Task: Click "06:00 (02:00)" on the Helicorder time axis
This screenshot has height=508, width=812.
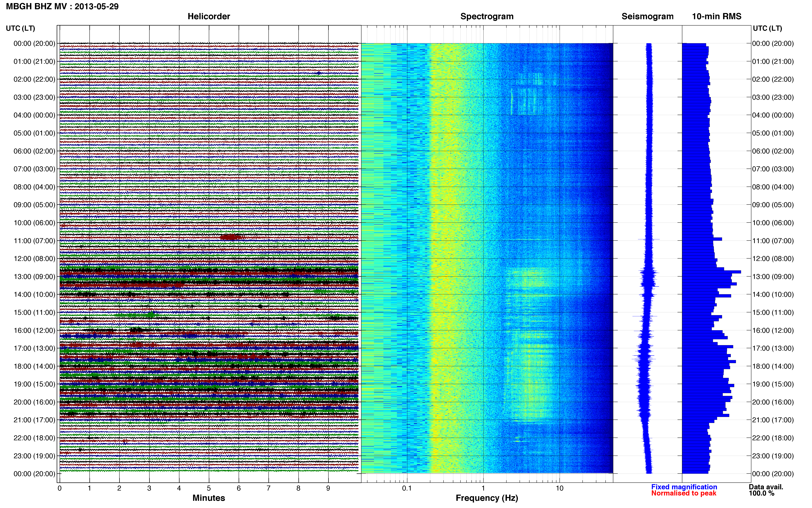Action: click(34, 151)
